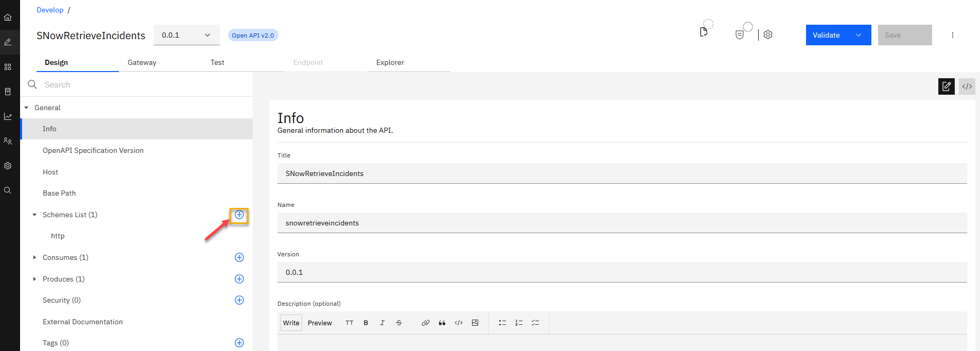Open the API settings gear icon
The height and width of the screenshot is (351, 980).
[x=768, y=34]
